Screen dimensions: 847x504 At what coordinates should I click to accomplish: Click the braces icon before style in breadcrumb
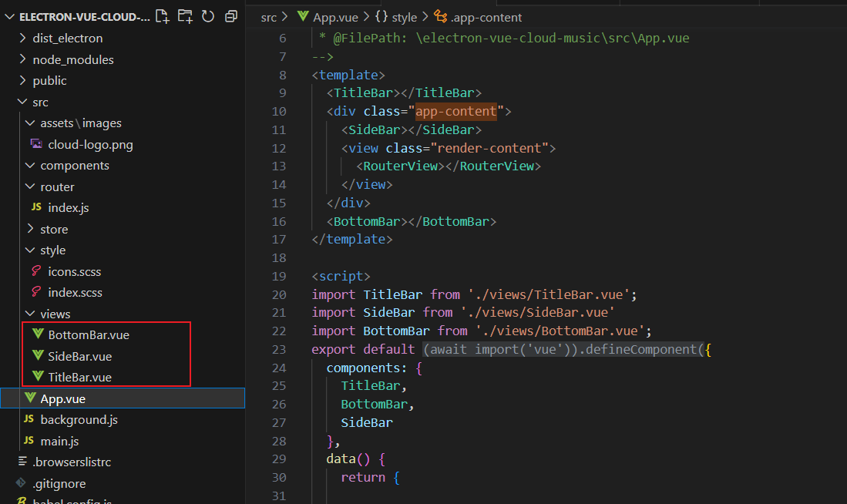381,17
